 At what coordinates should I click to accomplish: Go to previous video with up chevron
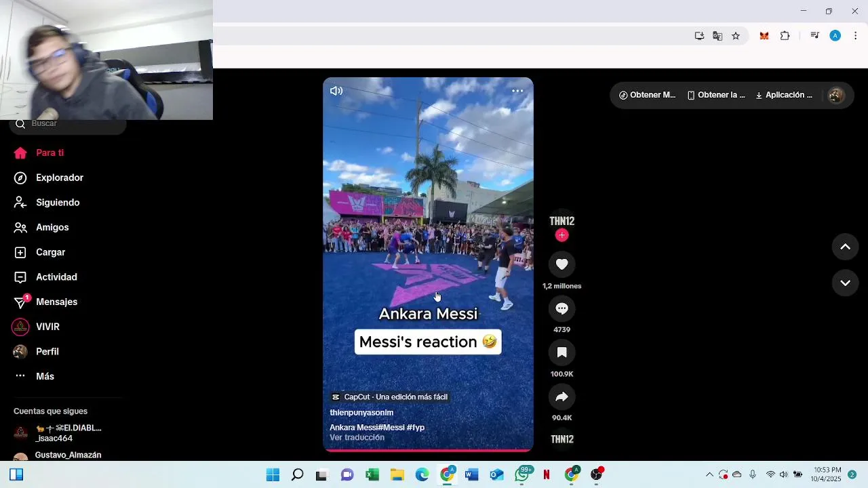coord(845,247)
